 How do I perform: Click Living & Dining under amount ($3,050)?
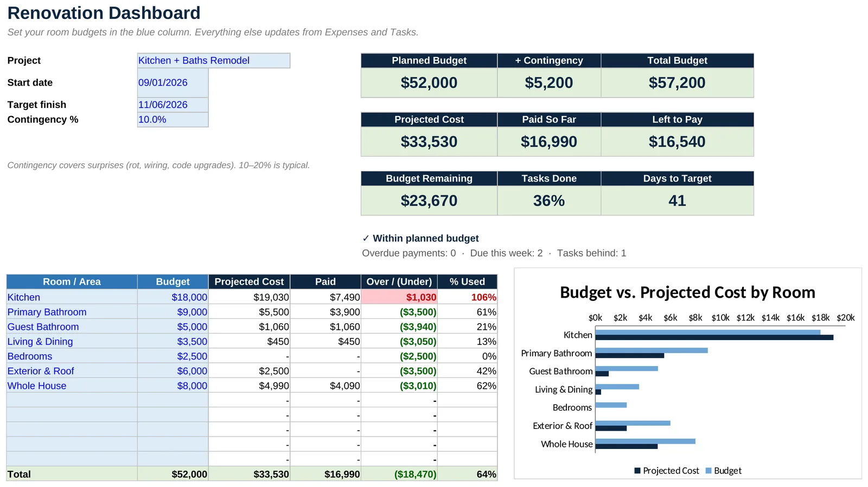click(399, 342)
